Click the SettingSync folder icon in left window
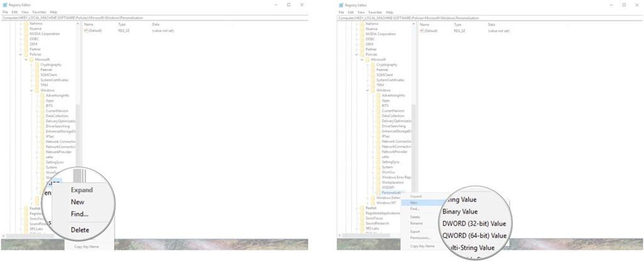644x262 pixels. [42, 162]
